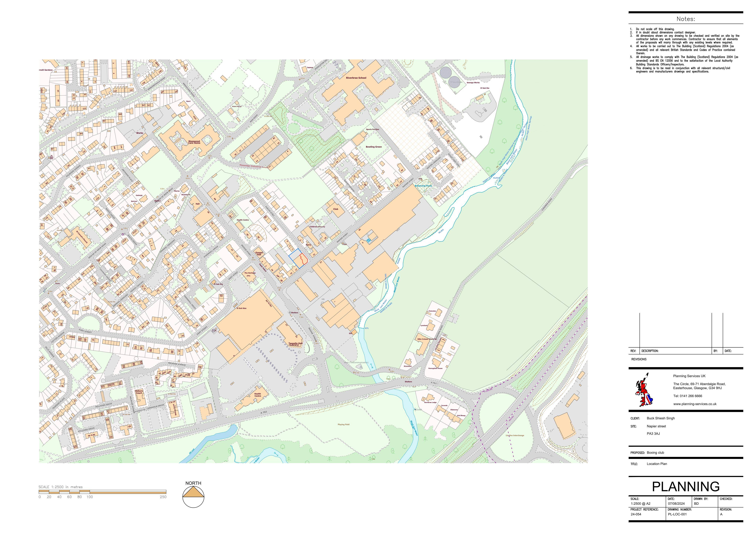756x535 pixels.
Task: Click the proposed Boxing club text
Action: coord(655,453)
